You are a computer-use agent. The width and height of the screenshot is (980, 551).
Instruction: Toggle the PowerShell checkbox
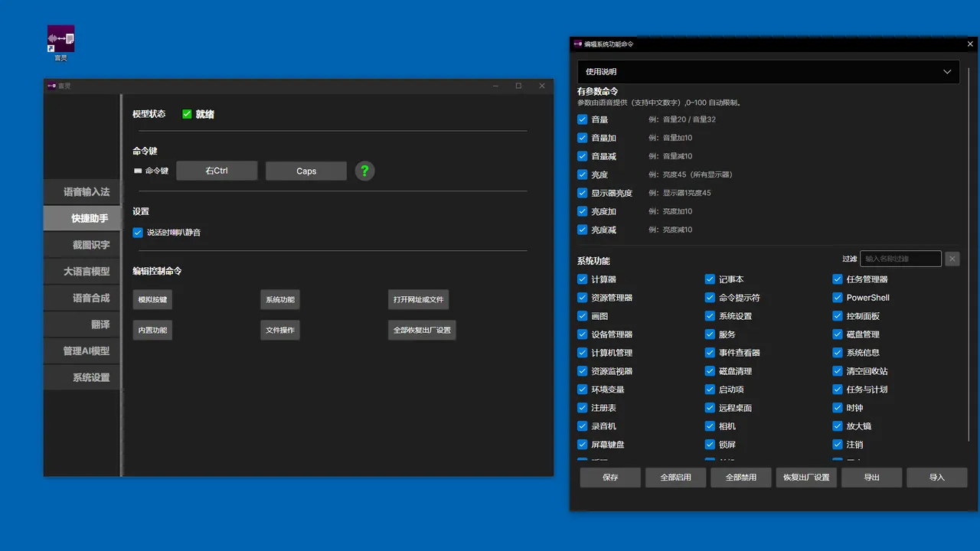pyautogui.click(x=838, y=298)
